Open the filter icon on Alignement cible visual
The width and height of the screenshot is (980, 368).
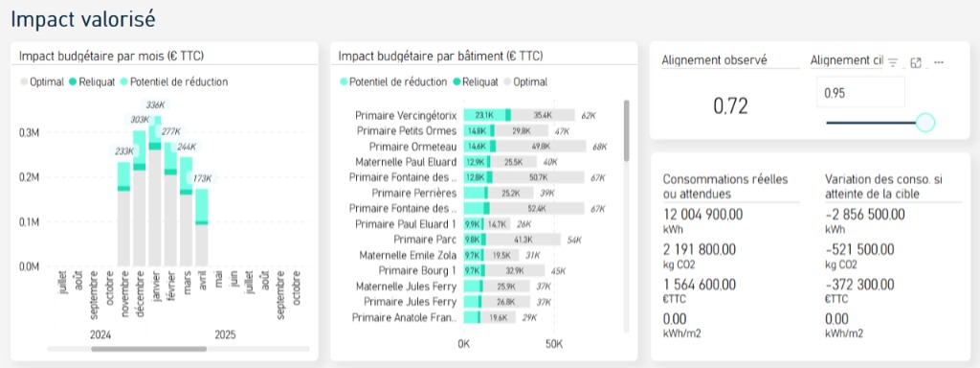893,62
